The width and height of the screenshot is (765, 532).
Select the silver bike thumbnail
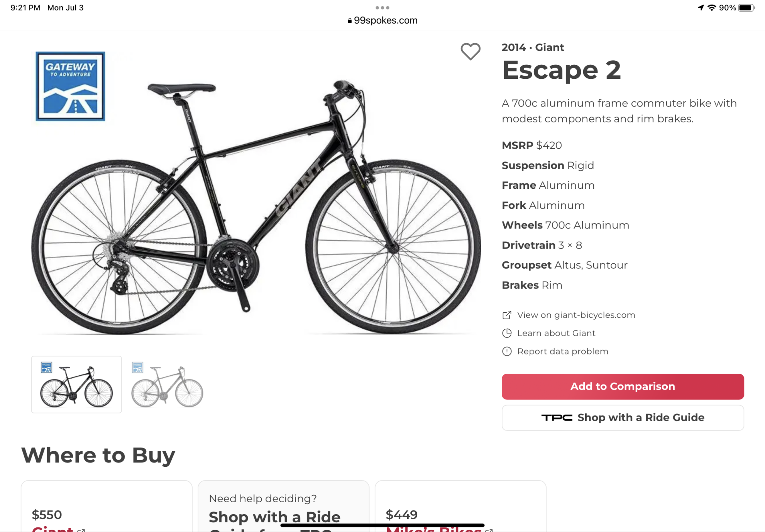pos(167,385)
